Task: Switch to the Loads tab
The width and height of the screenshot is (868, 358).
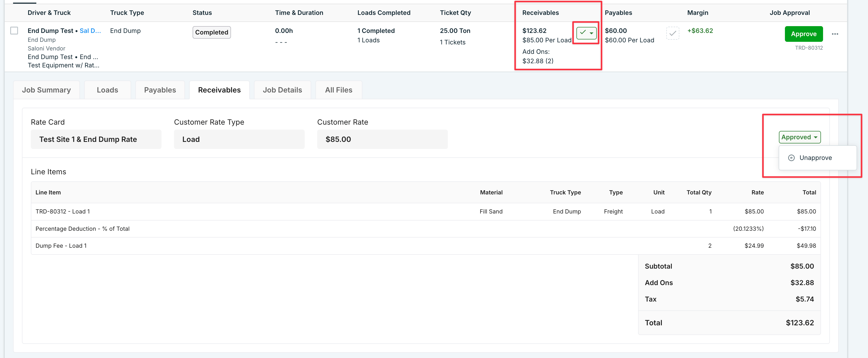Action: (x=107, y=90)
